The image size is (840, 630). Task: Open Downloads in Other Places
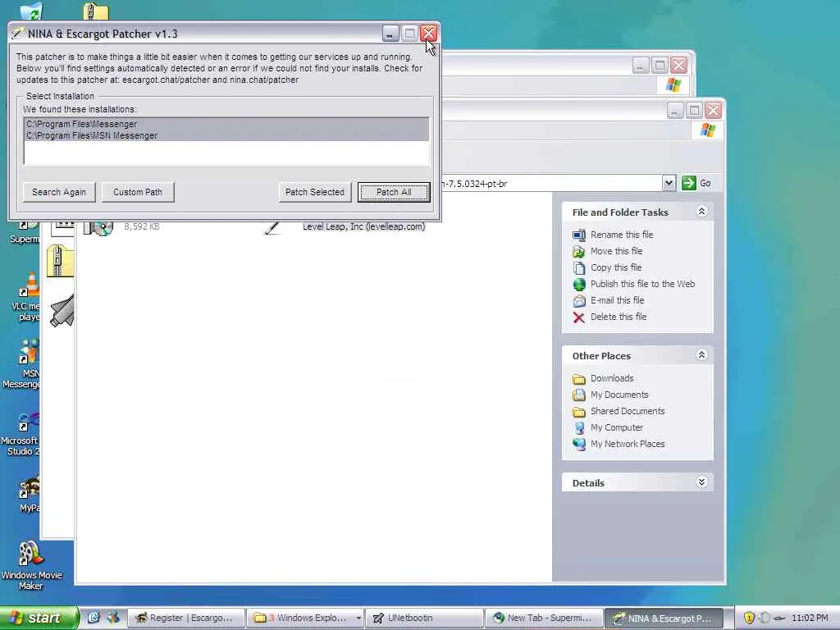pyautogui.click(x=612, y=378)
